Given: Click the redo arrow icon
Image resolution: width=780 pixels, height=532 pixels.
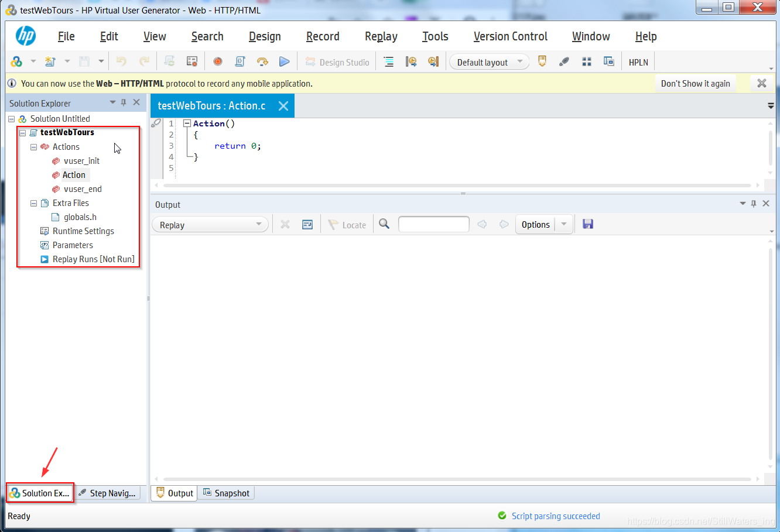Looking at the screenshot, I should (x=144, y=61).
